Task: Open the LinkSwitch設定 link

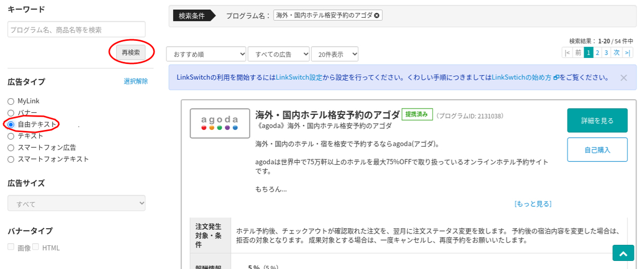Action: click(x=299, y=77)
